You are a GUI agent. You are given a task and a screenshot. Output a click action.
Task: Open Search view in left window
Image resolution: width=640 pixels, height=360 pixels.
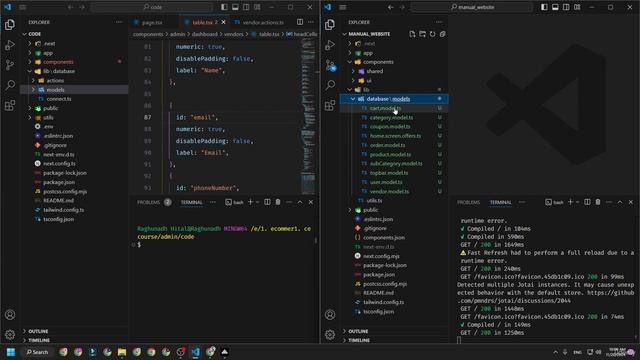(x=10, y=85)
